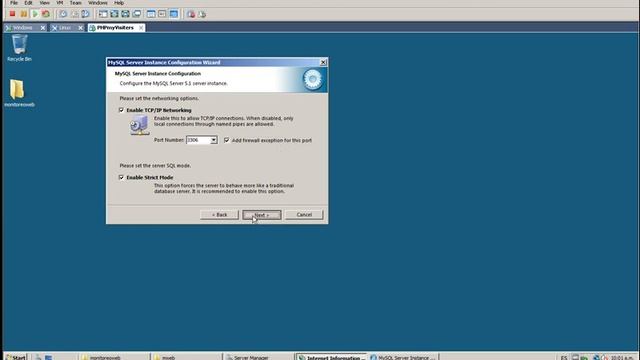Click the yellow Suspend VM toolbar icon
This screenshot has height=360, width=640.
coord(24,14)
